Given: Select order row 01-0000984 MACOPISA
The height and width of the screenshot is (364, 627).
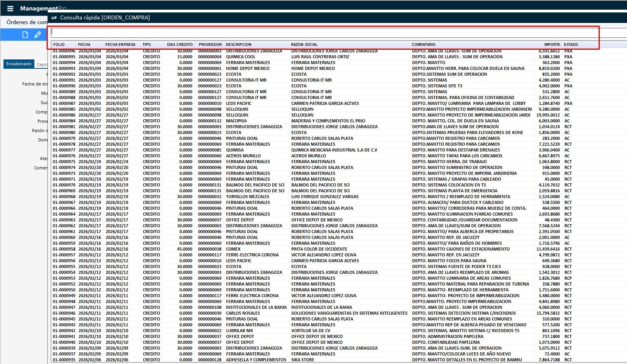Looking at the screenshot, I should [x=236, y=121].
